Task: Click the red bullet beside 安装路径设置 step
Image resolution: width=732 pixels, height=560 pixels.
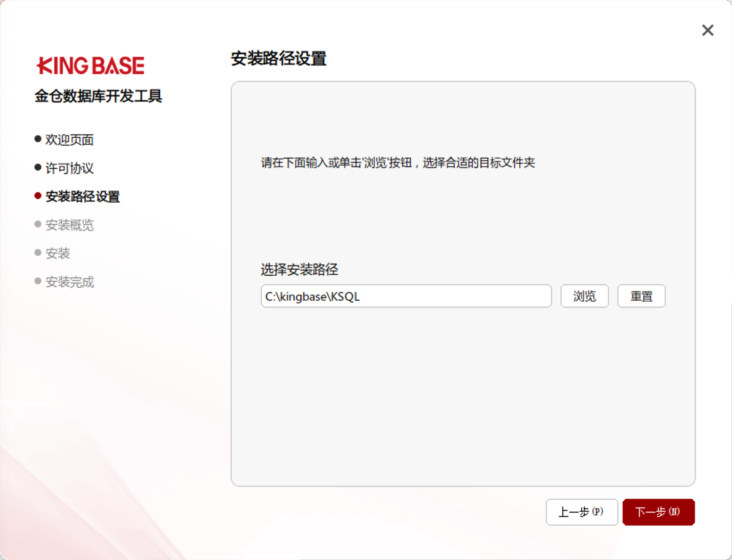Action: (x=38, y=196)
